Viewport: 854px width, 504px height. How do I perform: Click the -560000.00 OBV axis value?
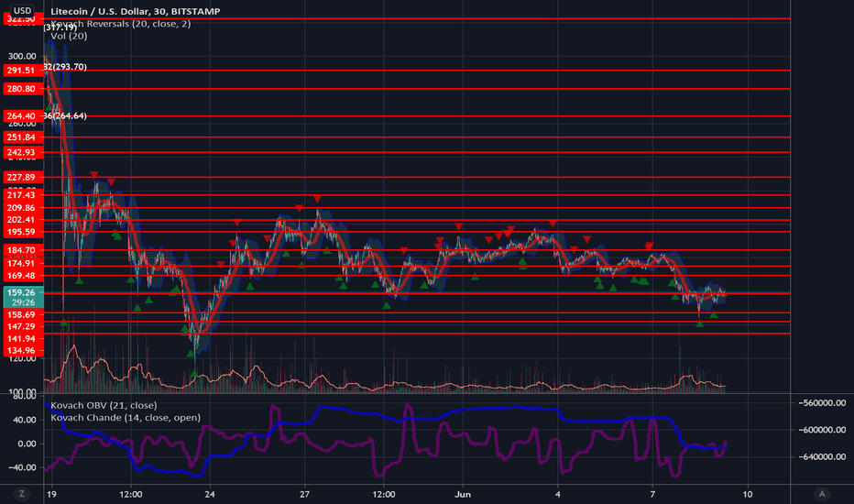pyautogui.click(x=822, y=403)
